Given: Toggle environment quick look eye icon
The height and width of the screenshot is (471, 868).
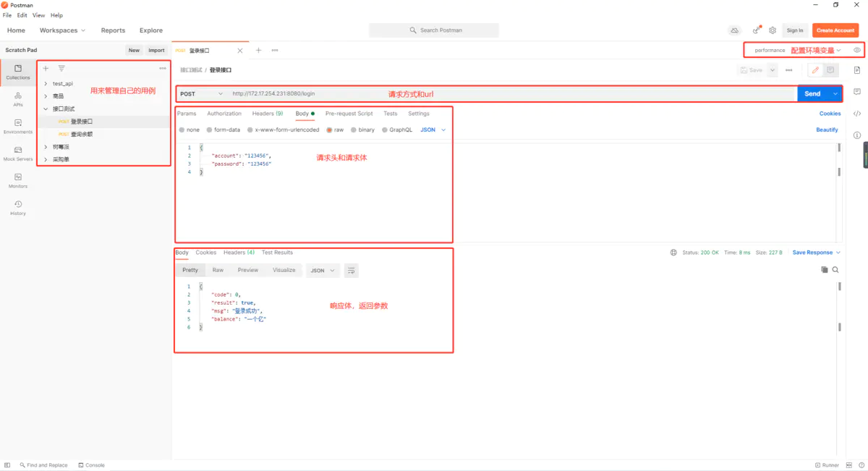Looking at the screenshot, I should coord(857,50).
